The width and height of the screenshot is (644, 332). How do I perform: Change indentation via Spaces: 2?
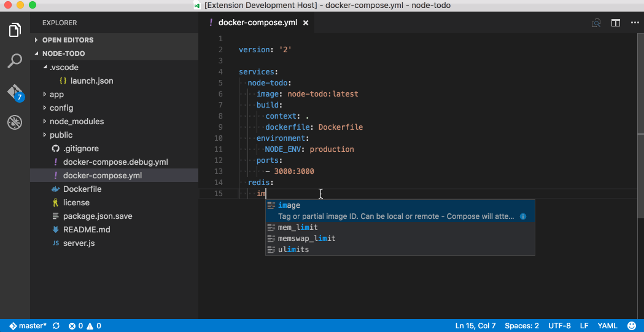pos(522,326)
